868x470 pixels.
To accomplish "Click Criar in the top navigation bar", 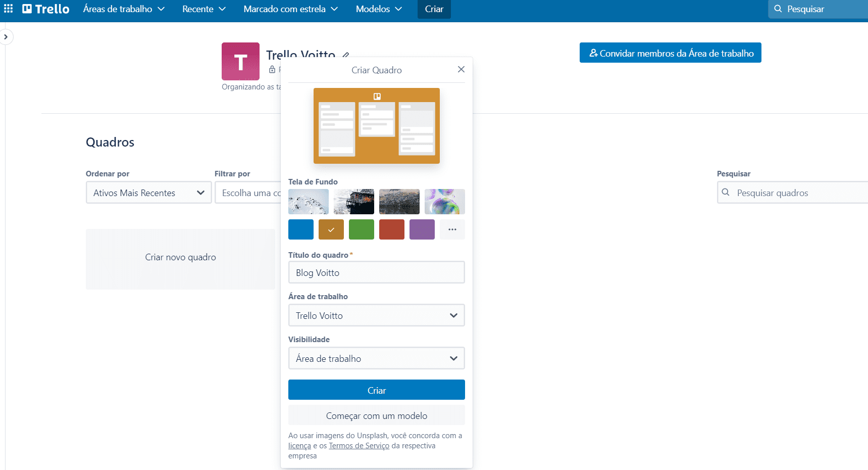I will click(434, 9).
